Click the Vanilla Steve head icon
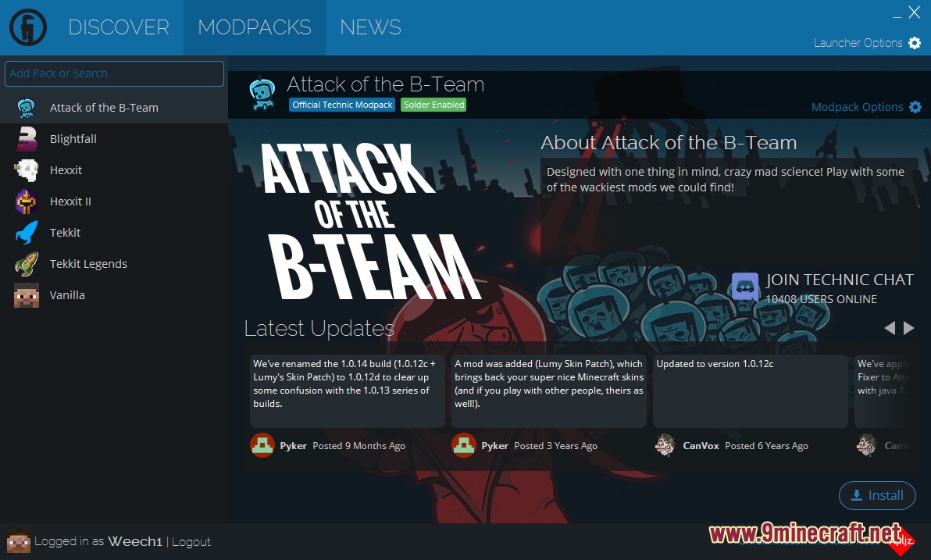Screen dimensions: 931x560 pyautogui.click(x=26, y=295)
